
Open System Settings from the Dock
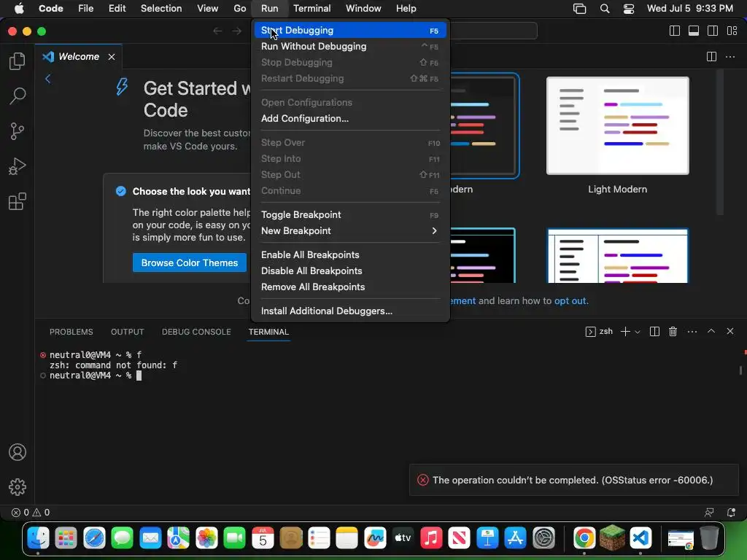[543, 538]
